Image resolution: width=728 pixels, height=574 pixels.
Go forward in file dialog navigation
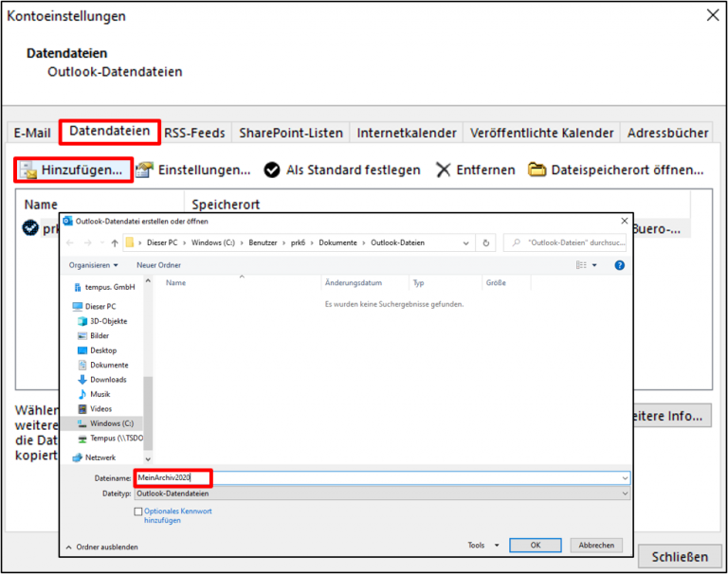[88, 242]
